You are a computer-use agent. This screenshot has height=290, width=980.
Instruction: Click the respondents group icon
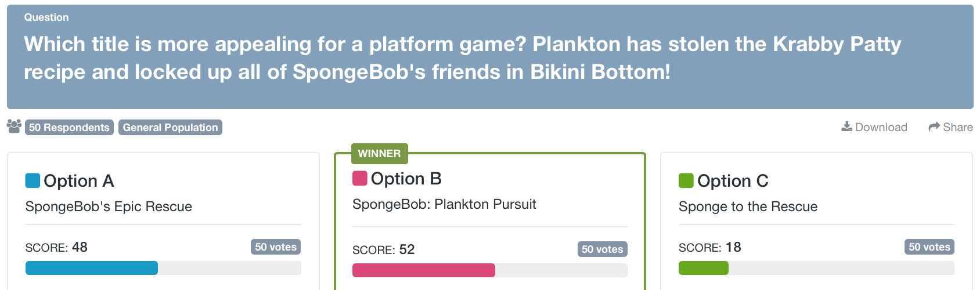(15, 126)
